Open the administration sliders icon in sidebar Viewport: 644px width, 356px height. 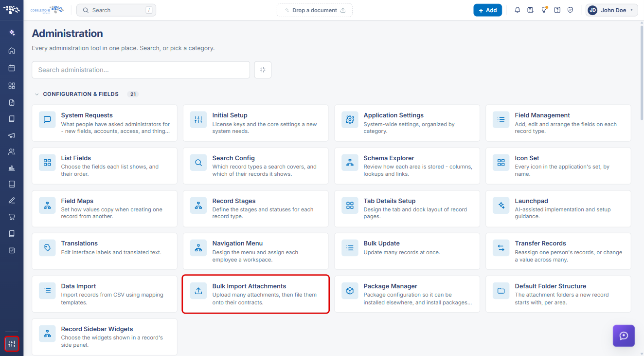point(12,344)
